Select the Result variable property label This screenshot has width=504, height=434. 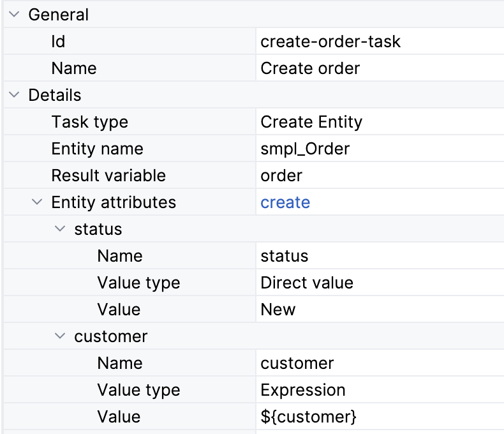coord(108,176)
